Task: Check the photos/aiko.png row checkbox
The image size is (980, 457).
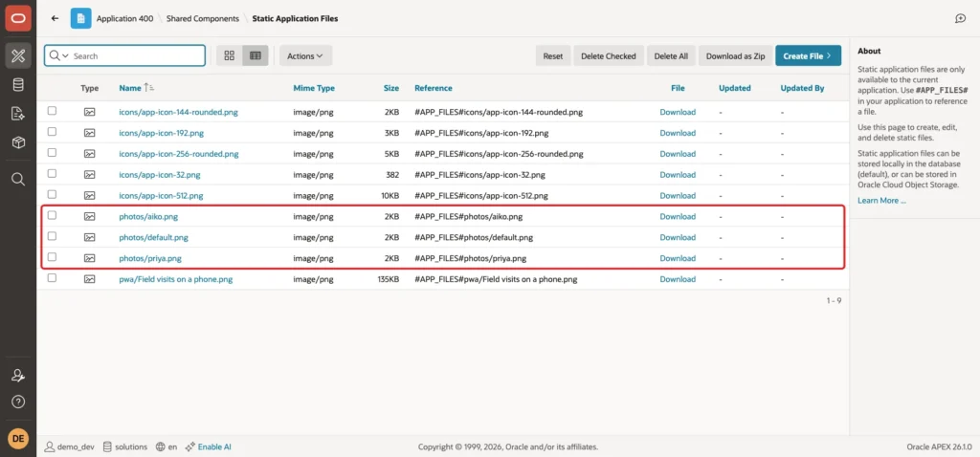Action: (52, 215)
